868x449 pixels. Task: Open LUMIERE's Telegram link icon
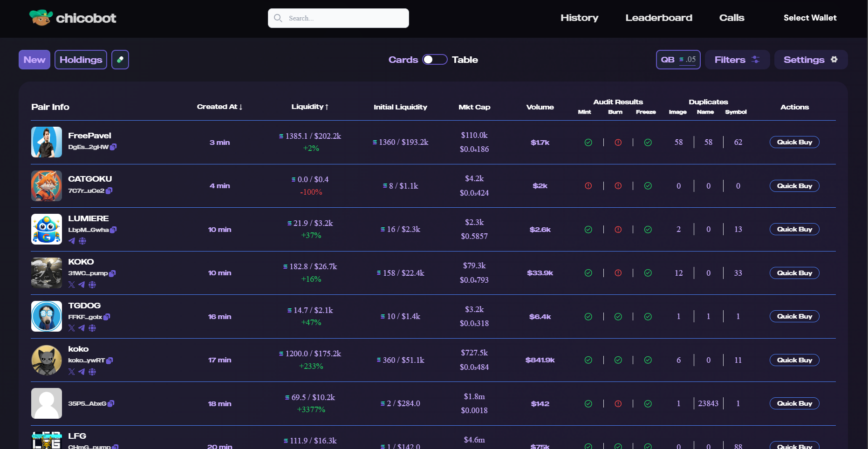point(72,241)
